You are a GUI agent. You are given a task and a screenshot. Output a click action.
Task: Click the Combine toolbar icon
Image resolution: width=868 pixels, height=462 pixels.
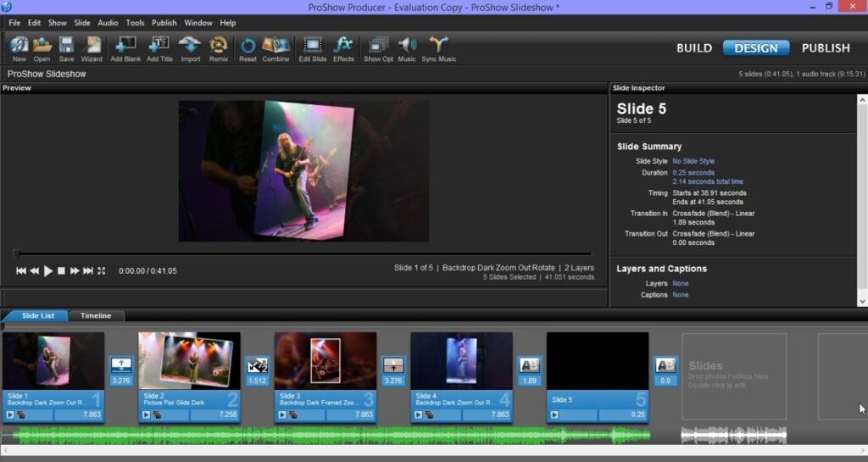pyautogui.click(x=275, y=48)
